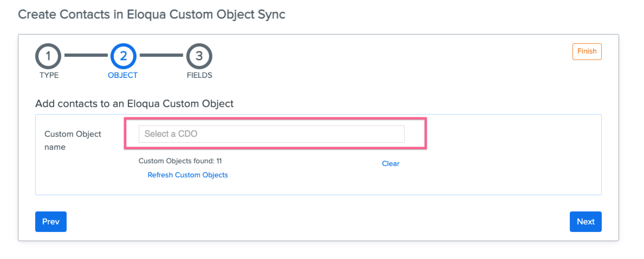Open the Select a CDO combo box
The width and height of the screenshot is (644, 259).
coord(271,134)
